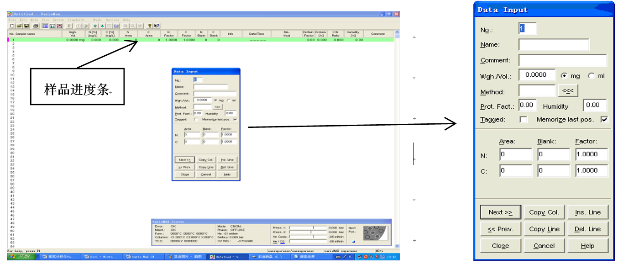Click the Open folder toolbar icon

click(x=19, y=26)
